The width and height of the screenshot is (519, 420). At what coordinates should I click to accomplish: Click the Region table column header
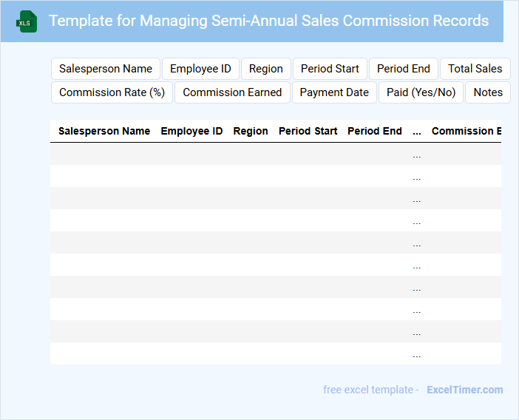(x=251, y=131)
